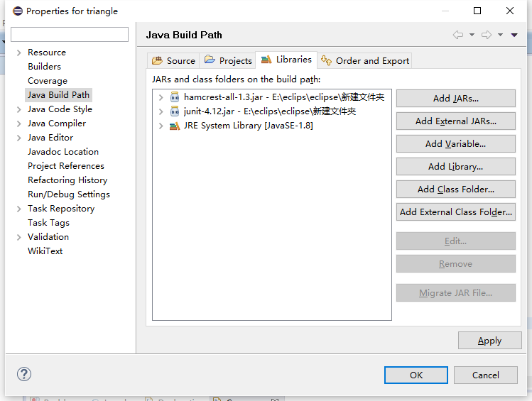Viewport: 532px width, 401px height.
Task: Select Builders in the properties tree
Action: (x=45, y=67)
